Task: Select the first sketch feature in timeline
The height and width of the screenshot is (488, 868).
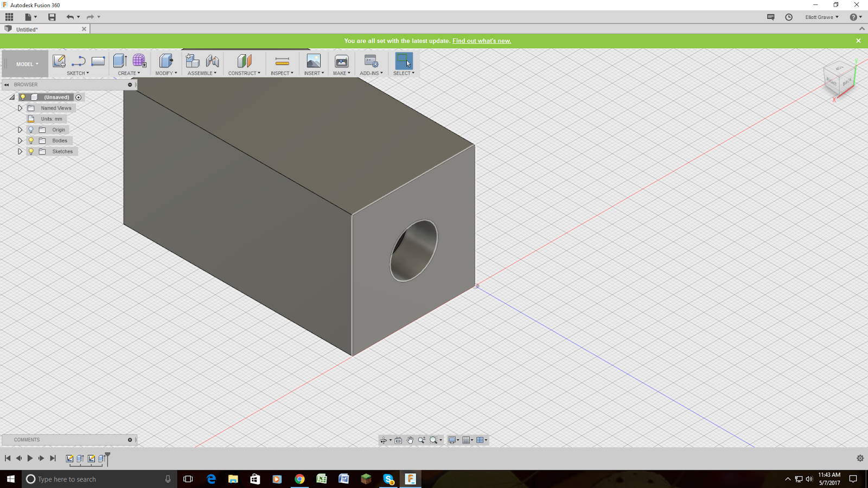Action: coord(69,459)
